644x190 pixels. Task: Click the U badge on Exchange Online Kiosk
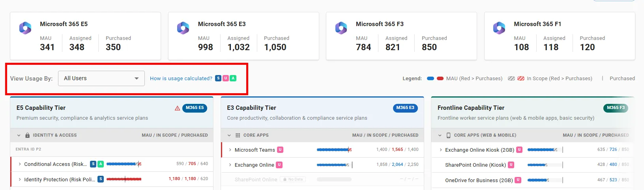(x=519, y=150)
